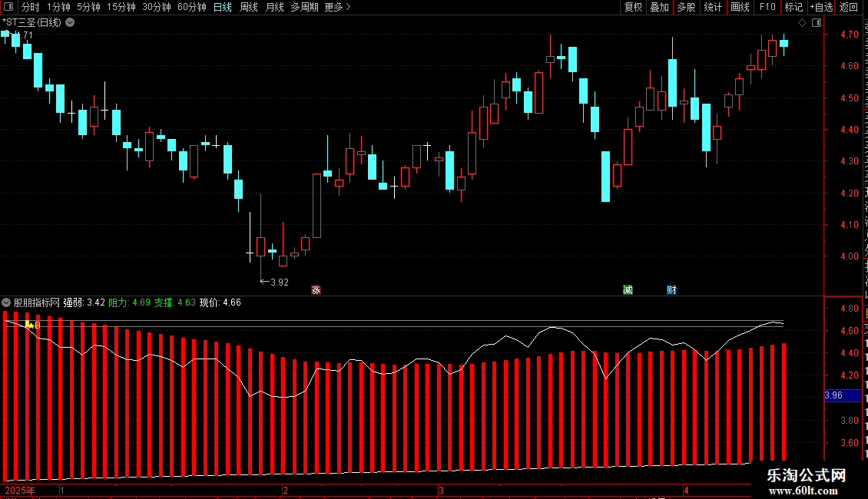This screenshot has height=499, width=868.
Task: Click month 3 marker on time axis
Action: pyautogui.click(x=441, y=490)
